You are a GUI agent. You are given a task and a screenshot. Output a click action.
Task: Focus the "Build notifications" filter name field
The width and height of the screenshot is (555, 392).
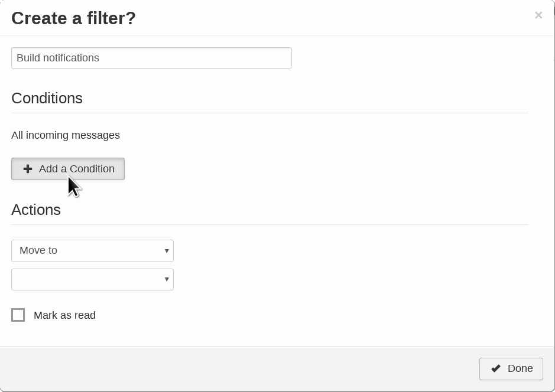[151, 58]
